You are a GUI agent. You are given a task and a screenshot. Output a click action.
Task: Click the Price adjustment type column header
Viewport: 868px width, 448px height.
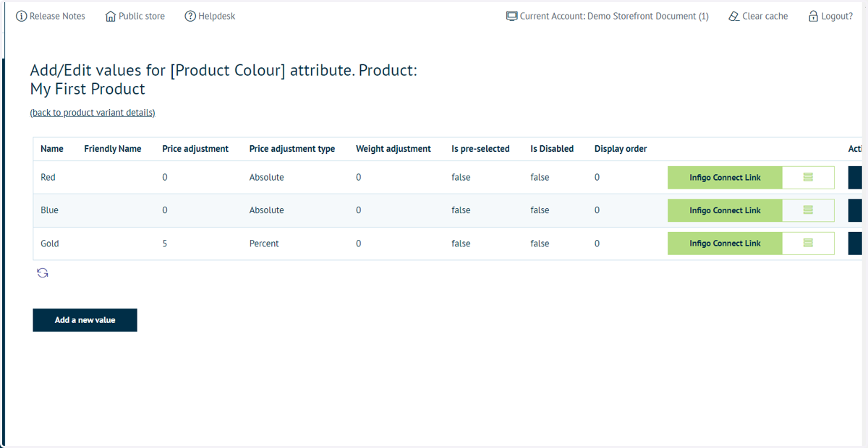click(x=292, y=149)
